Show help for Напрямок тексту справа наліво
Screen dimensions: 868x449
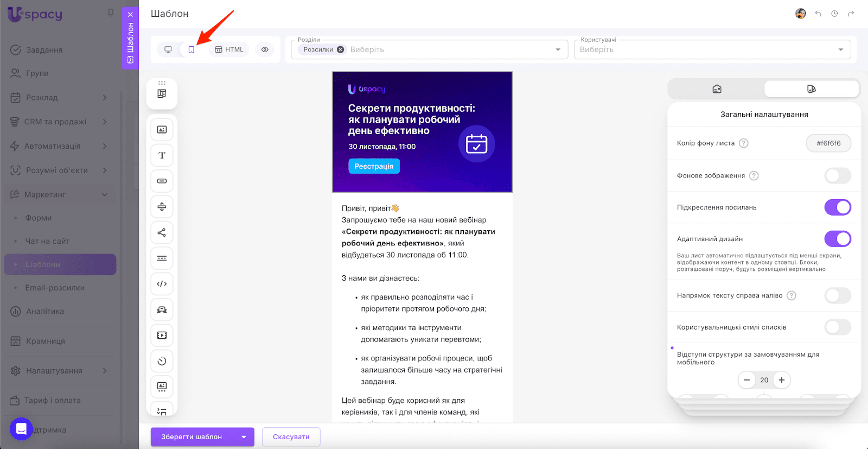point(792,296)
